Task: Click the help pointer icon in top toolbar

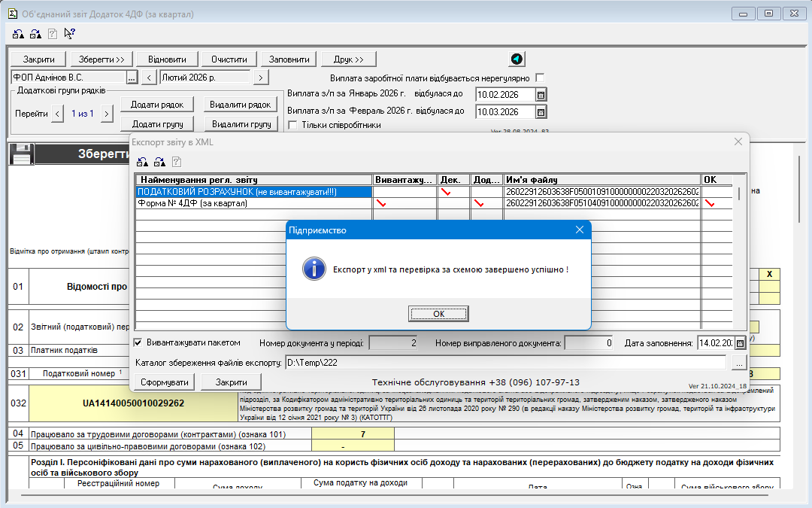Action: (x=69, y=33)
